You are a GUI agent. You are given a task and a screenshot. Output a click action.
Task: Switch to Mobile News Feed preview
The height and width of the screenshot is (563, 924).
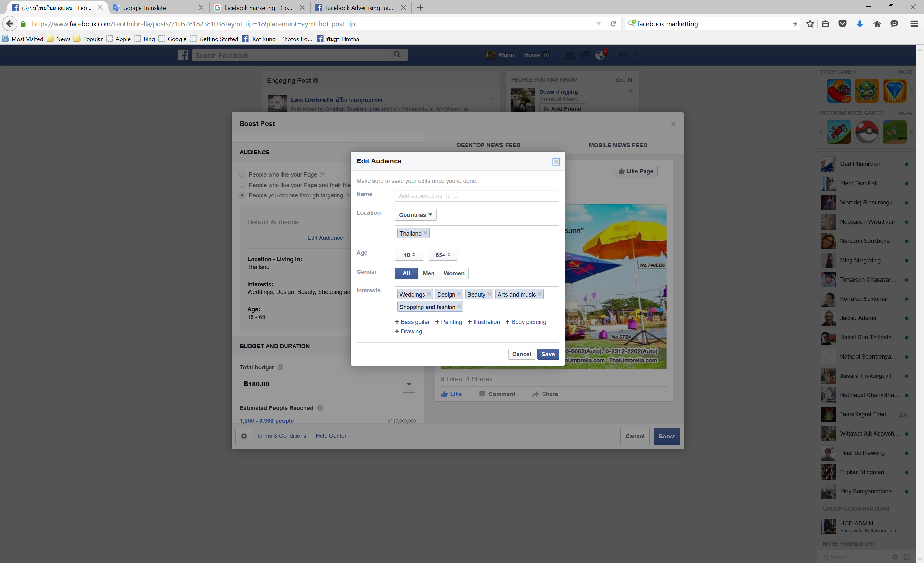pos(618,145)
